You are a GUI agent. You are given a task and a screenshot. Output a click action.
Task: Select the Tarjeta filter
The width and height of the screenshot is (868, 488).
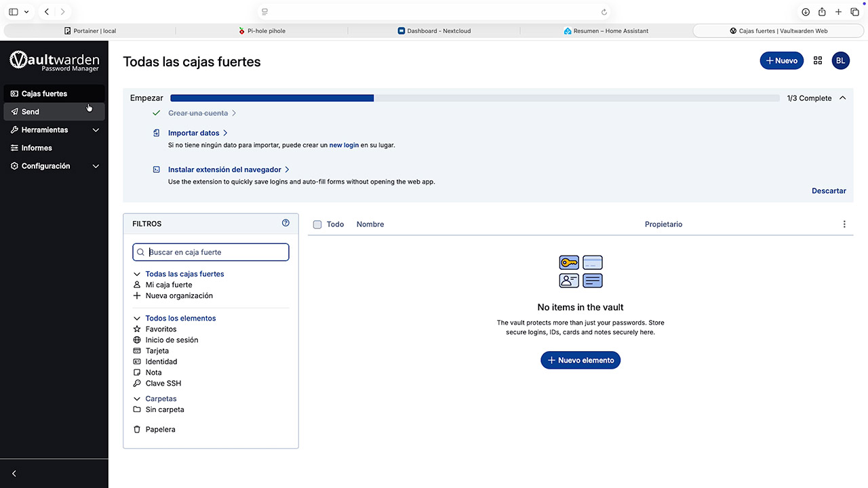tap(157, 350)
